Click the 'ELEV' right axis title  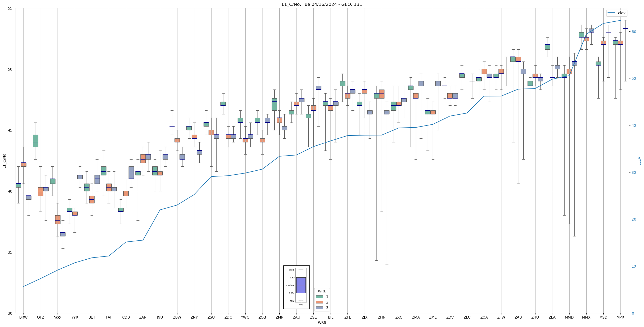pos(639,161)
